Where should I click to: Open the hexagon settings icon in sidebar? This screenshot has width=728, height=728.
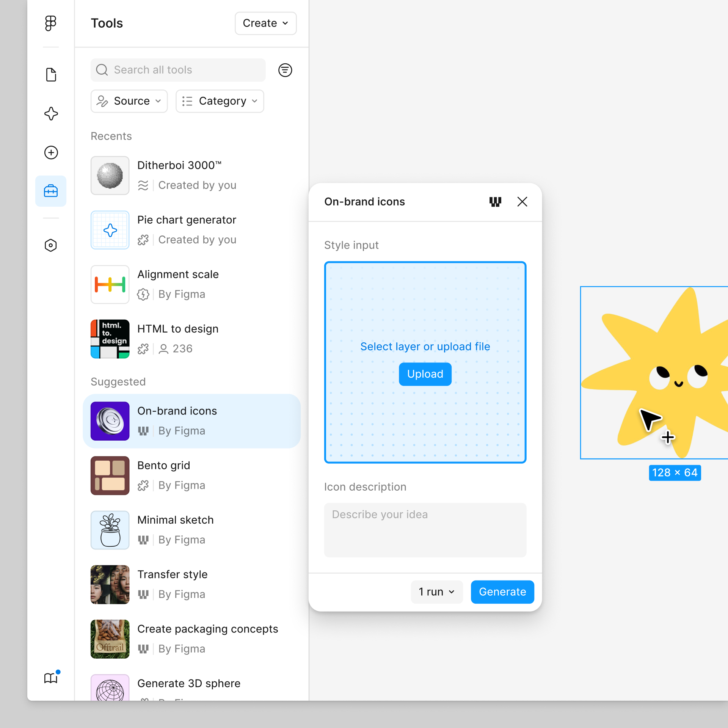point(51,245)
